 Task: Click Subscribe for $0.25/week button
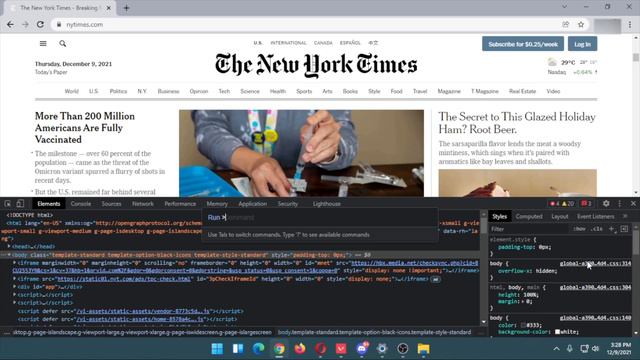coord(523,44)
